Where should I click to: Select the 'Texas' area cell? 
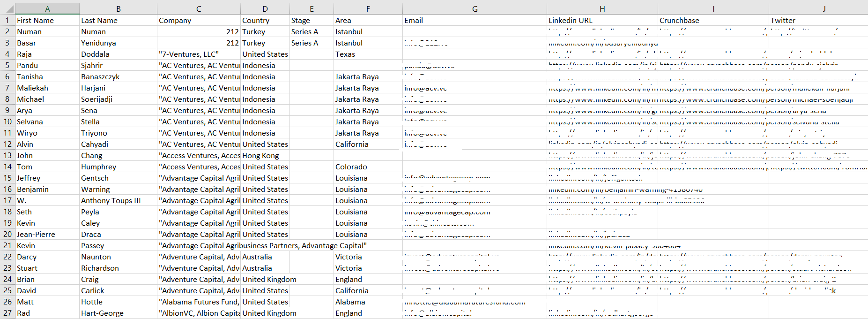(368, 54)
